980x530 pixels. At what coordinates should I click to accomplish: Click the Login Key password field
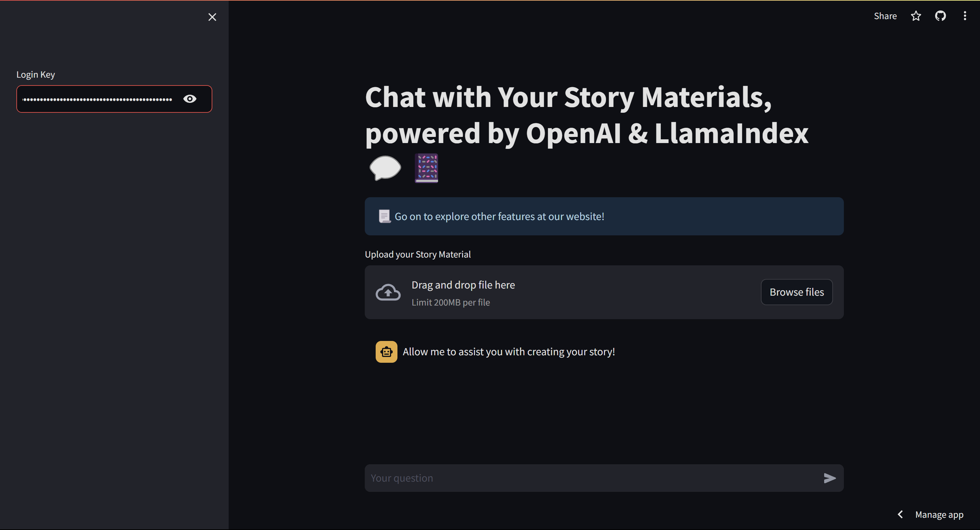97,99
